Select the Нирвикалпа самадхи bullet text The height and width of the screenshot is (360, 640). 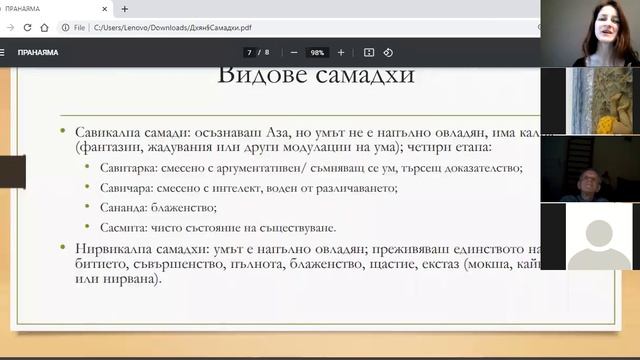[308, 264]
